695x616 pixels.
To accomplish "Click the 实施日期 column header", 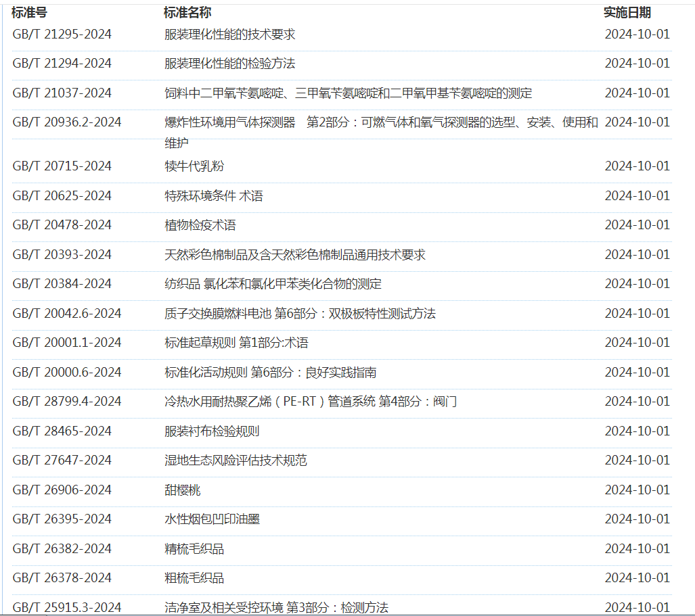I will tap(627, 12).
